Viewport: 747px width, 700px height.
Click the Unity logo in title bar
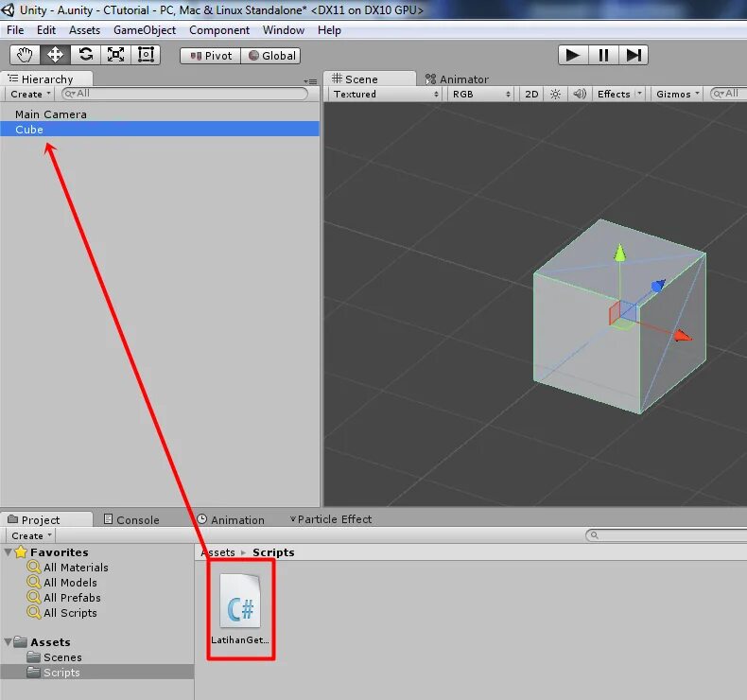pos(9,9)
